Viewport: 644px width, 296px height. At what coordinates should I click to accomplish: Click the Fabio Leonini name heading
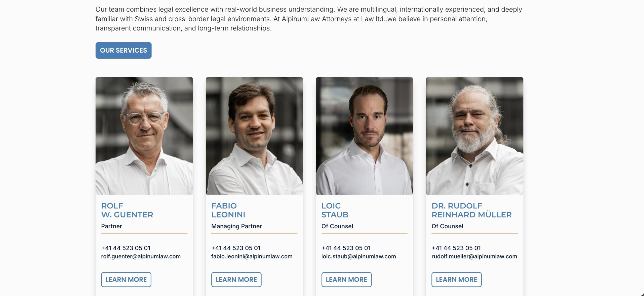pyautogui.click(x=228, y=210)
